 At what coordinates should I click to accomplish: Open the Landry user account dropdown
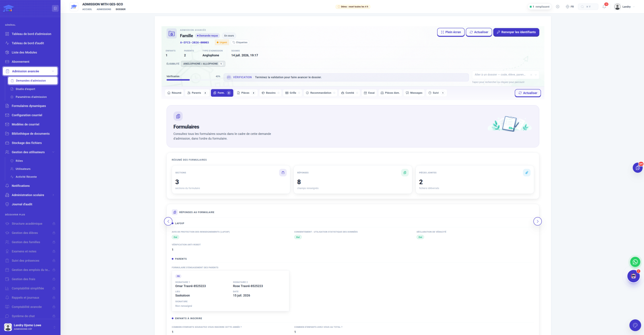[624, 6]
